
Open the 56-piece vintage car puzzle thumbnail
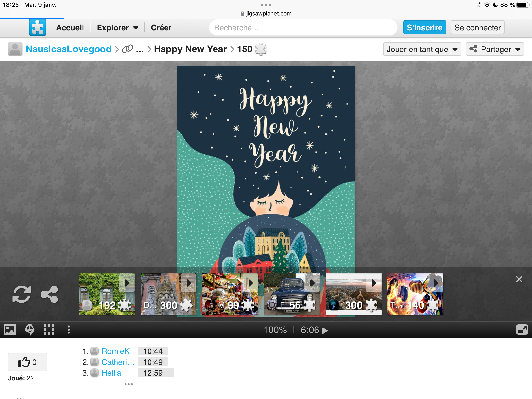coord(292,294)
